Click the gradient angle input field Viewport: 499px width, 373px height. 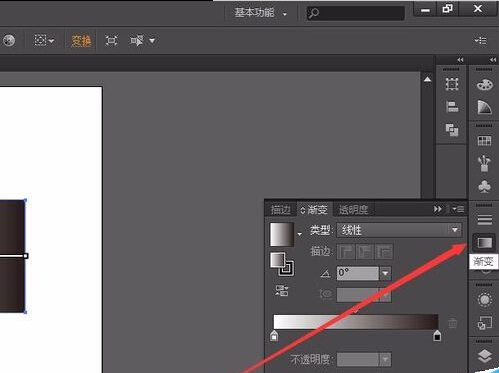click(x=358, y=273)
